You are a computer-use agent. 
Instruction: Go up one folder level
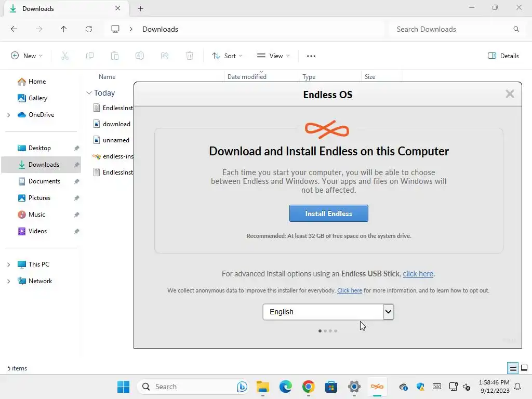tap(64, 29)
